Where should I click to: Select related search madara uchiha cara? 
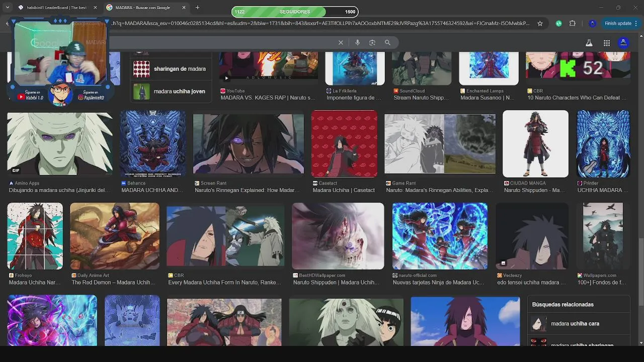579,324
